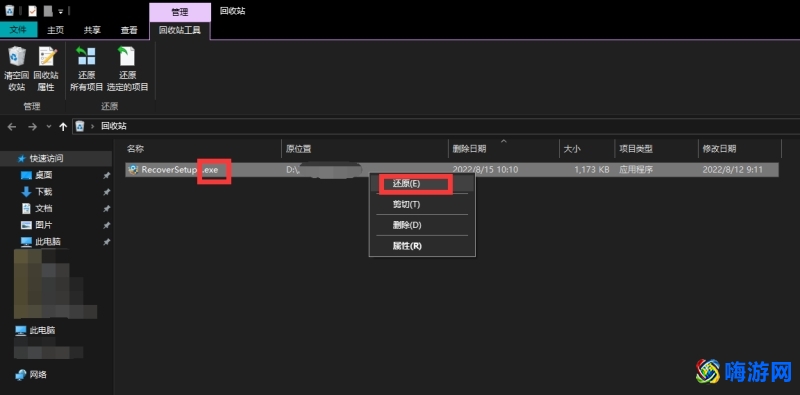Choose 属性(R) in the context menu
This screenshot has height=395, width=800.
(422, 246)
